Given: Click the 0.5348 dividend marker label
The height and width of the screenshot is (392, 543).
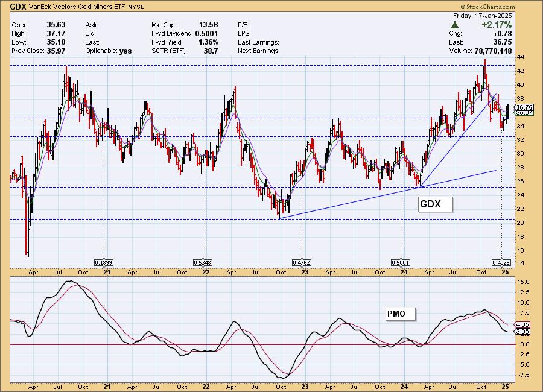Looking at the screenshot, I should tap(203, 263).
